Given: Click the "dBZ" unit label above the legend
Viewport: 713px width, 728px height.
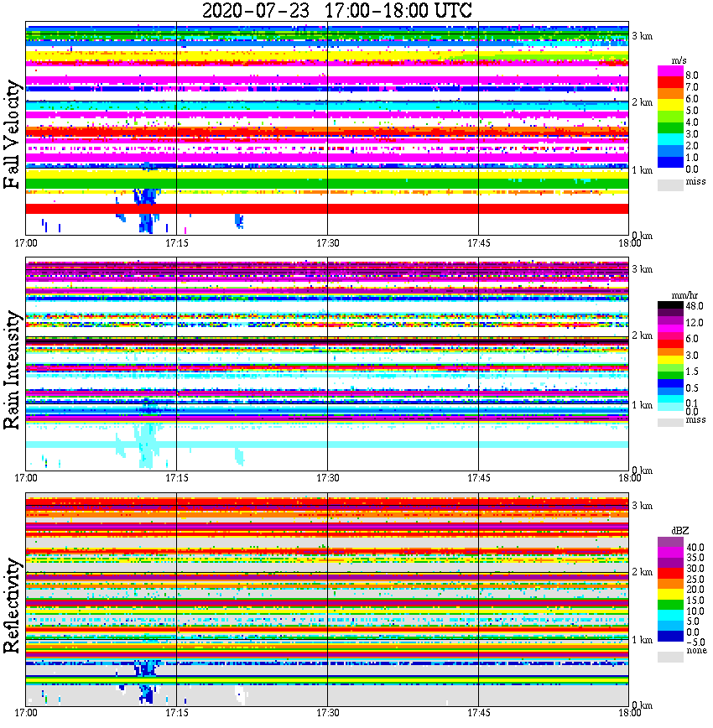Looking at the screenshot, I should point(680,531).
